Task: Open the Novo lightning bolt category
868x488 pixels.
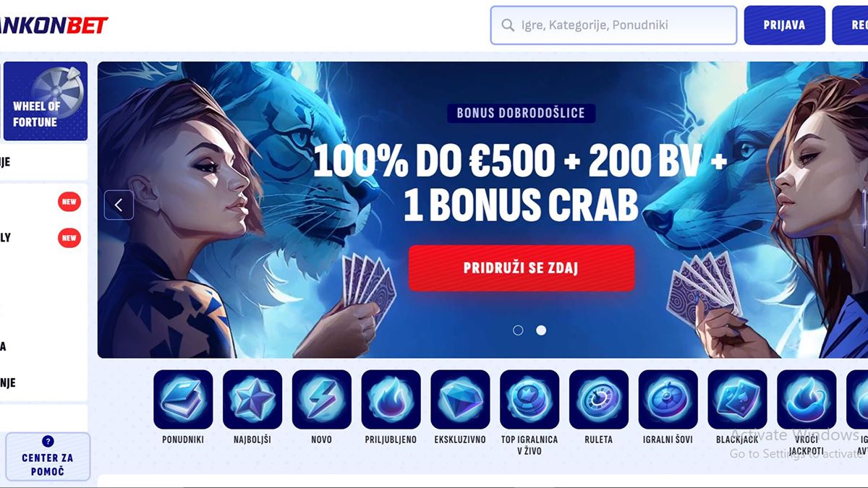Action: pyautogui.click(x=322, y=400)
